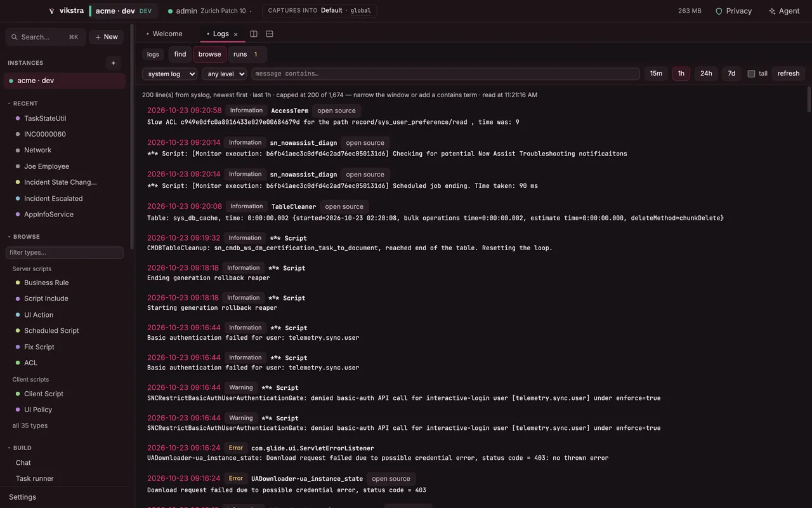Screen dimensions: 812x508
Task: Open Settings in sidebar
Action: click(22, 497)
